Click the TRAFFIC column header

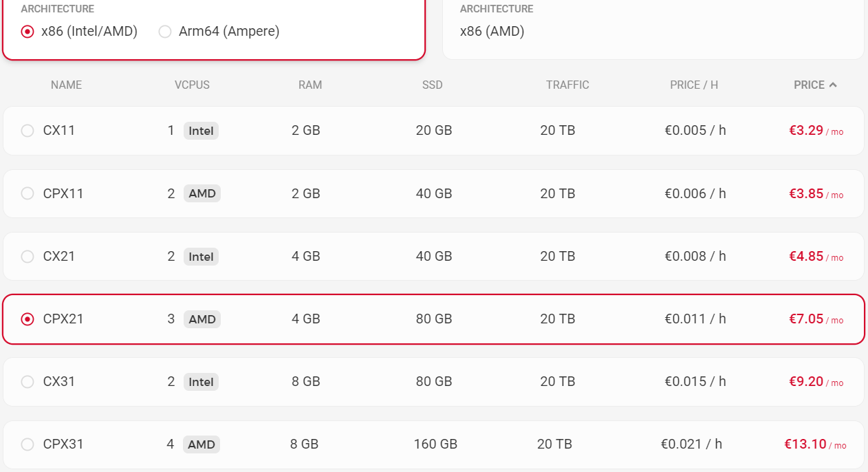[567, 85]
